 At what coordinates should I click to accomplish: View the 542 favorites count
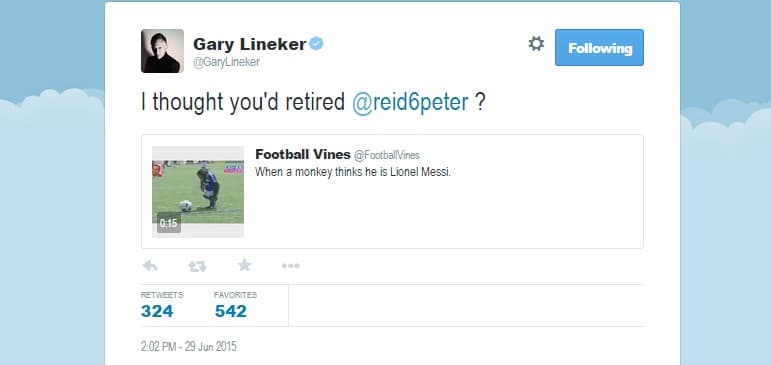(x=231, y=311)
